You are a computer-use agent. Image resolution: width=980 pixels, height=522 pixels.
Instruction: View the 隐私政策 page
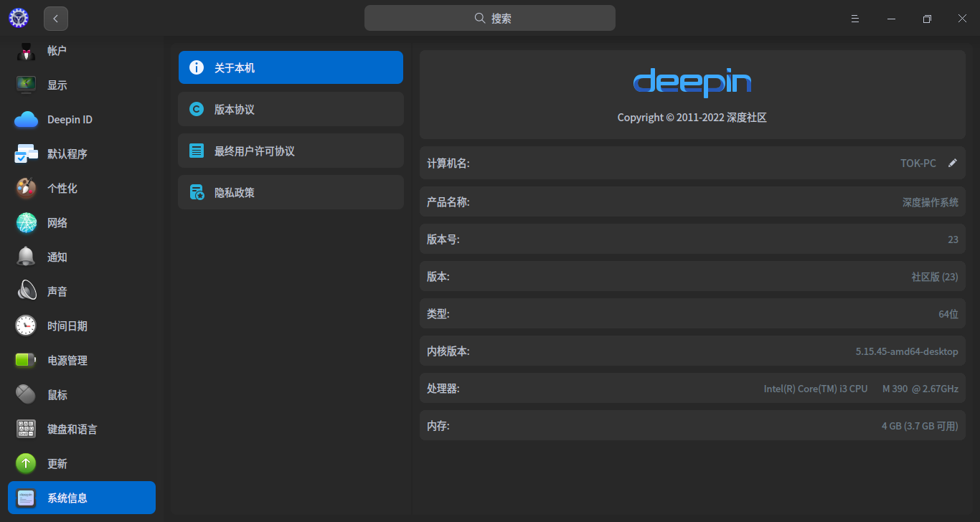[291, 192]
